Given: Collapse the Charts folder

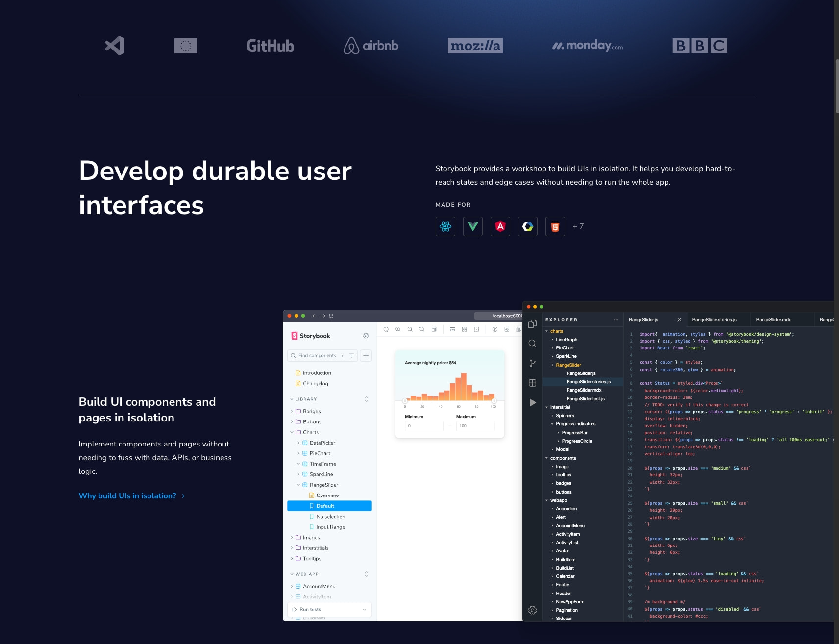Looking at the screenshot, I should pyautogui.click(x=304, y=433).
